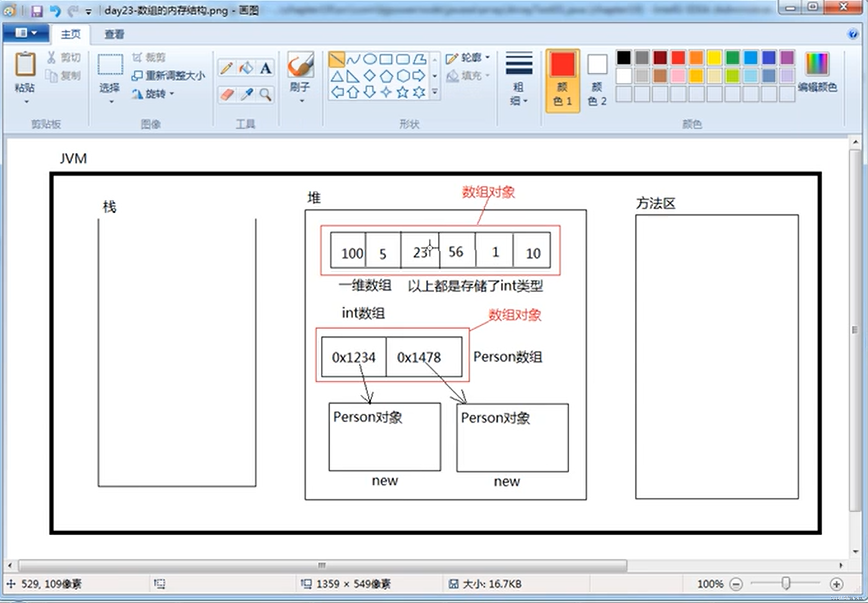Screen dimensions: 868x603
Task: Switch to the 查看 View tab
Action: tap(114, 34)
